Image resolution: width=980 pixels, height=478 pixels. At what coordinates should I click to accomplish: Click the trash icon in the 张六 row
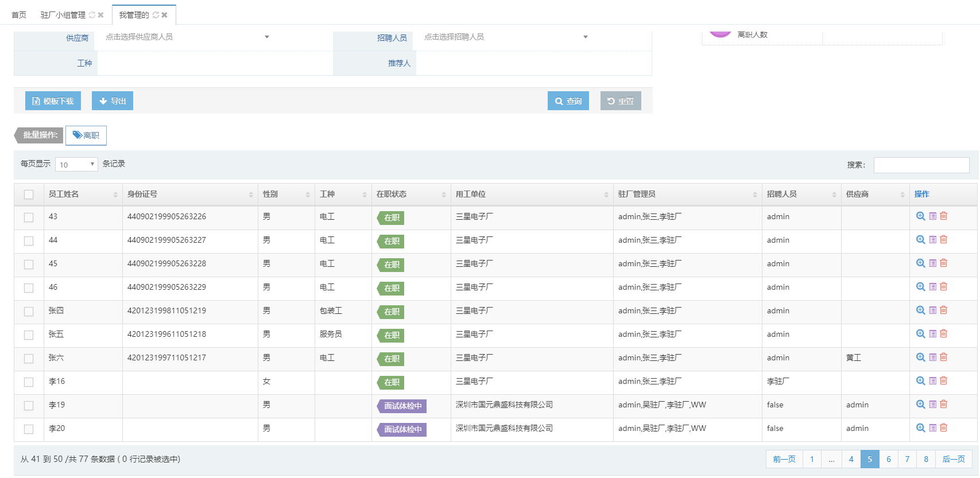[x=943, y=357]
